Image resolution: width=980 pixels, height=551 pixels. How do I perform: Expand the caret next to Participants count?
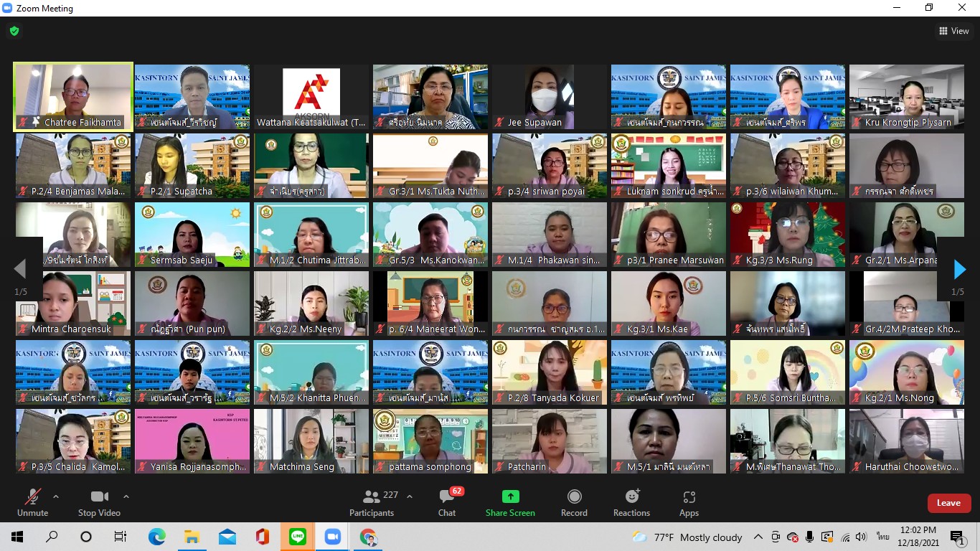coord(410,496)
